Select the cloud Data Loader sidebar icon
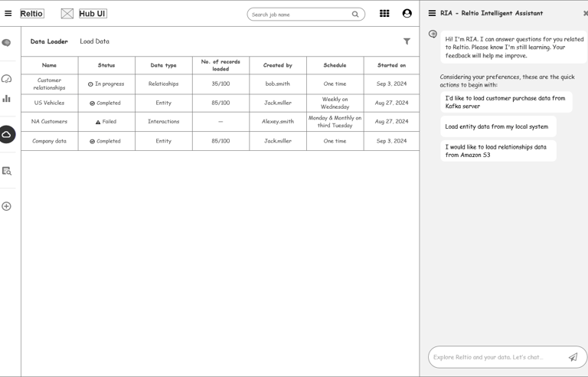Viewport: 588px width, 377px height. pos(6,135)
